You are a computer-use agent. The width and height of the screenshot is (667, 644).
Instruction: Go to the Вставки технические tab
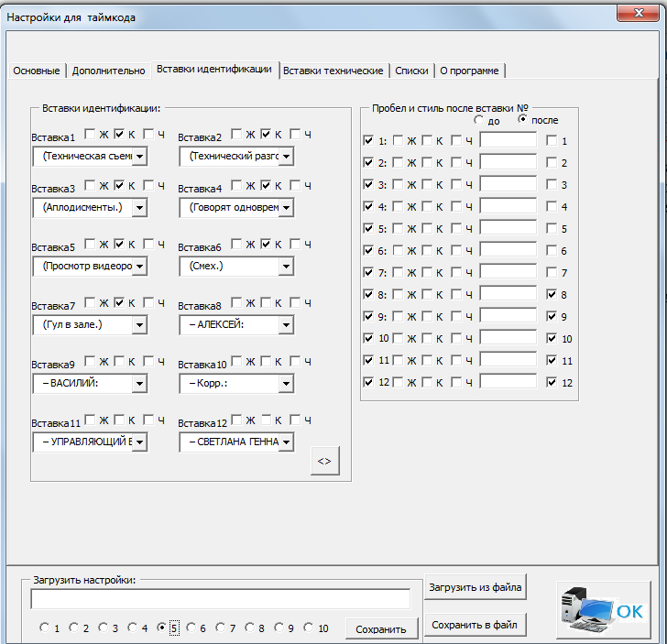[x=333, y=71]
